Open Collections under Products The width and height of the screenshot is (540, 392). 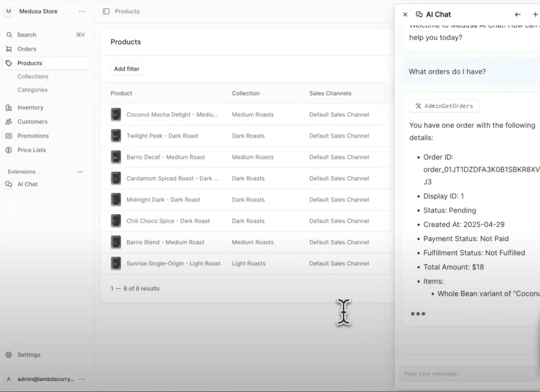click(33, 77)
